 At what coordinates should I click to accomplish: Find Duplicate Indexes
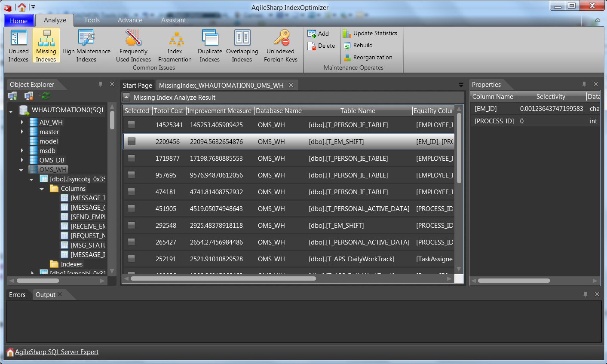(x=210, y=46)
